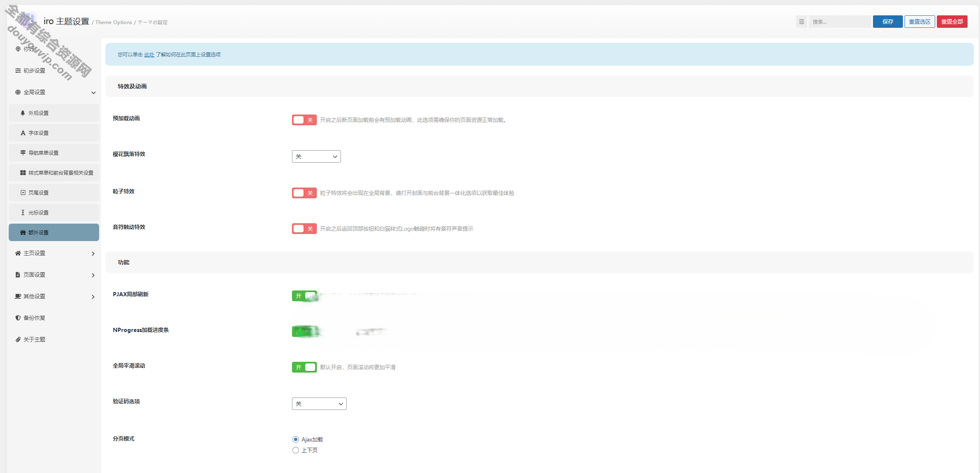This screenshot has width=980, height=473.
Task: Turn off the 全局平滑滚动 switch
Action: pos(304,367)
